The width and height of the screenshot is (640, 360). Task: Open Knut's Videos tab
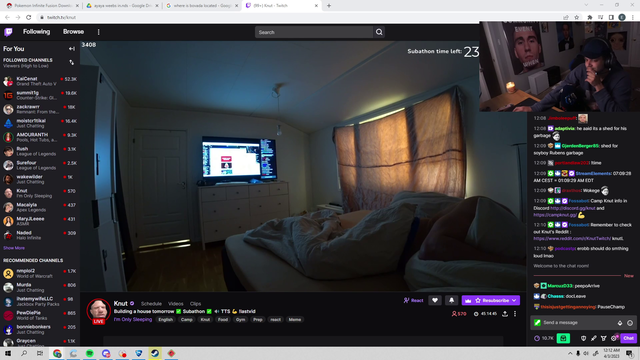[176, 304]
